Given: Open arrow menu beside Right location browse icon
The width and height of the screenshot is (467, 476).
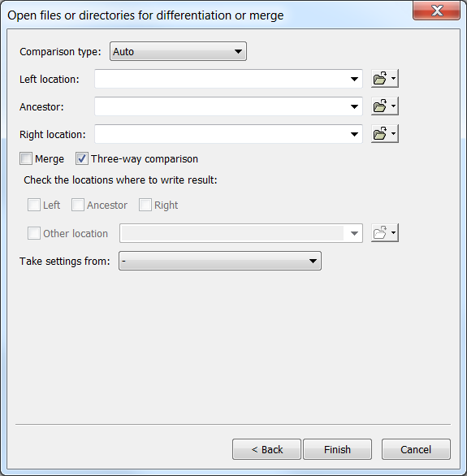Looking at the screenshot, I should [x=393, y=134].
